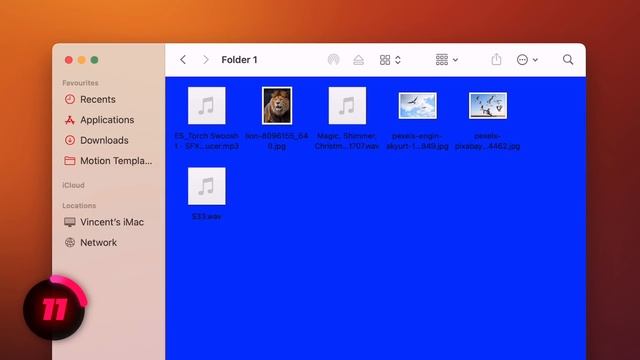
Task: Click the lion jpg file name
Action: [x=277, y=141]
